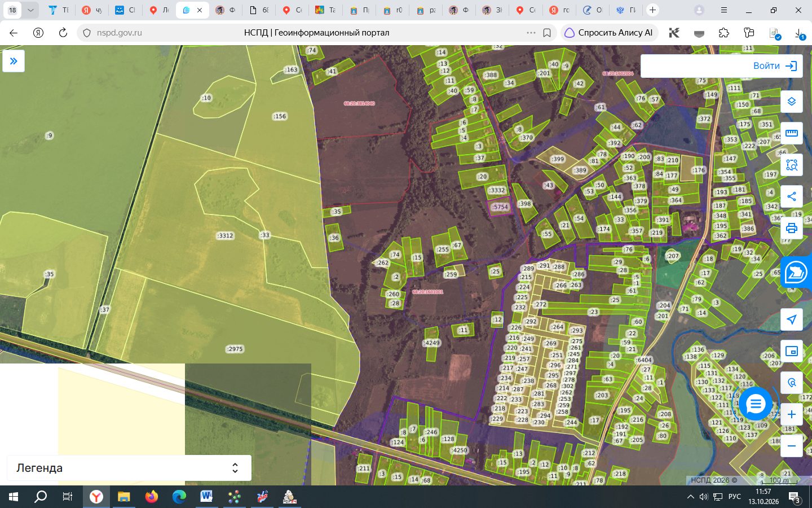Open a new browser tab

[x=652, y=10]
